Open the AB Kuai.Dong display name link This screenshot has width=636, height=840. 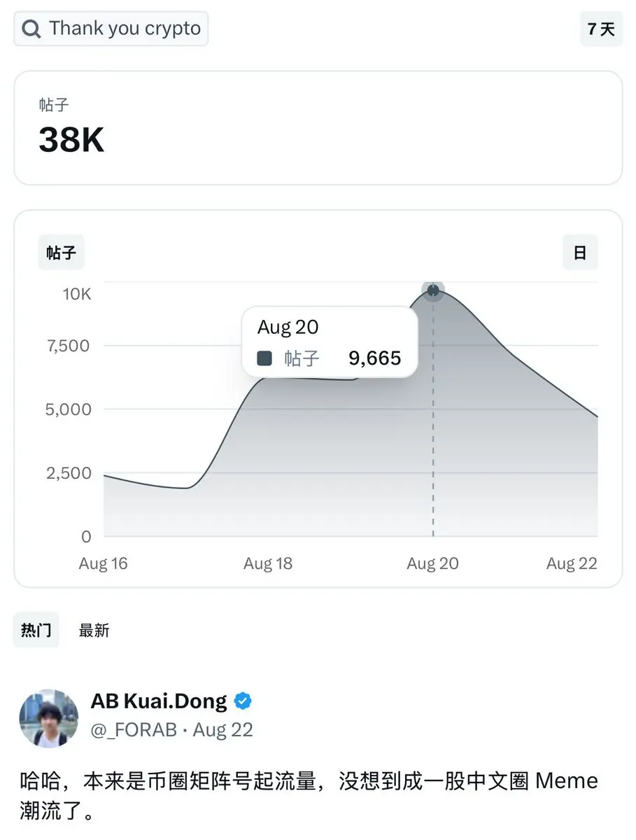tap(159, 701)
